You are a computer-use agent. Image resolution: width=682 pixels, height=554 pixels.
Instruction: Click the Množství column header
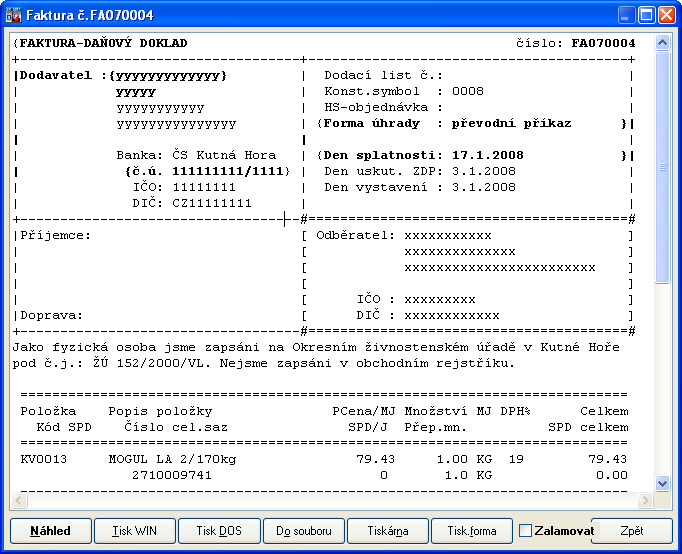coord(436,411)
